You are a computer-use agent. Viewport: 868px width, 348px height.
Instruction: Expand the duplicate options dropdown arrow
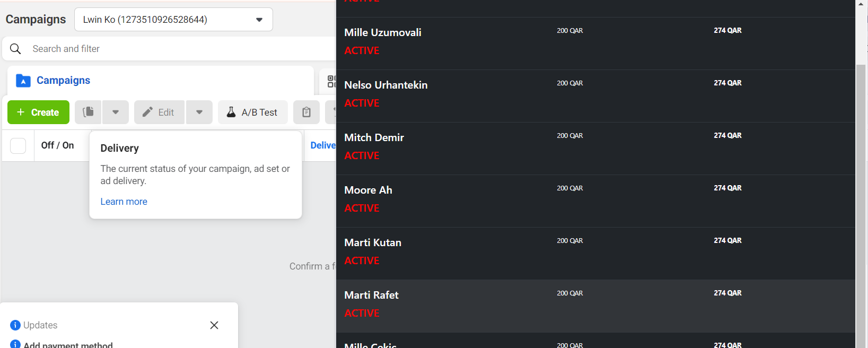click(116, 112)
